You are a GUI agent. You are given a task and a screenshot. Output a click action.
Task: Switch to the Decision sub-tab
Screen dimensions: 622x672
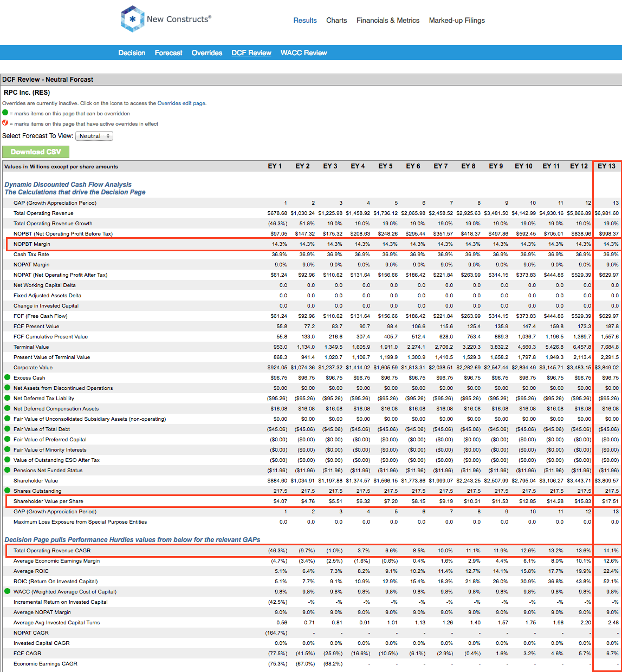[x=132, y=53]
